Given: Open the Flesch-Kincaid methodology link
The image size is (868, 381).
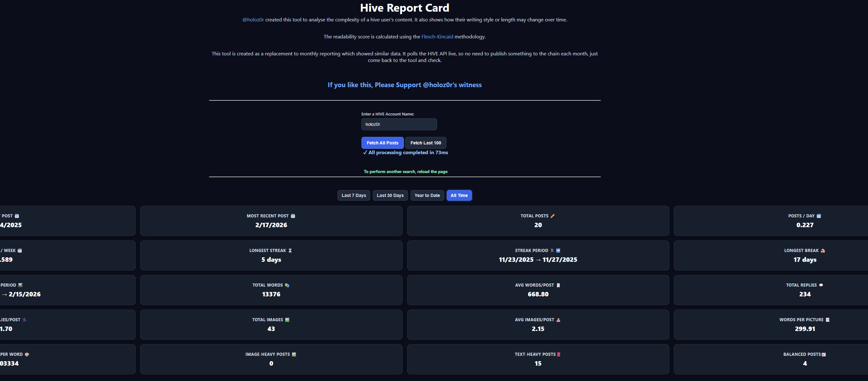Looking at the screenshot, I should (x=437, y=36).
